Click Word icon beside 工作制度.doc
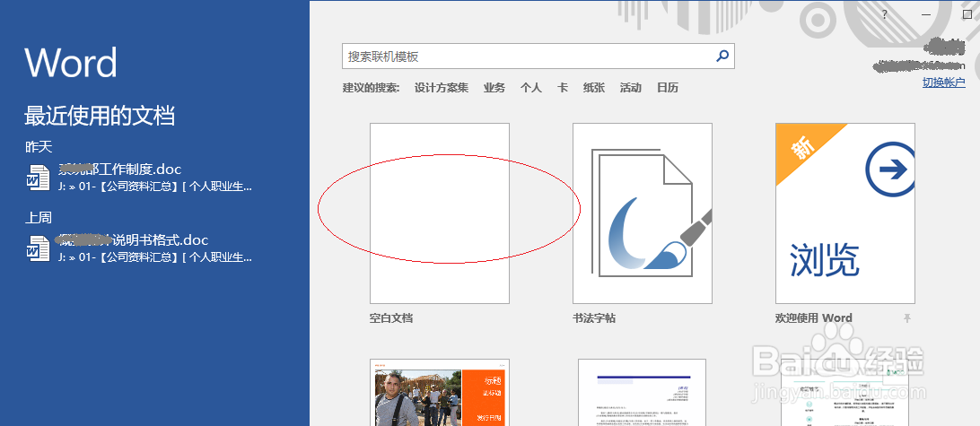980x426 pixels. 38,178
